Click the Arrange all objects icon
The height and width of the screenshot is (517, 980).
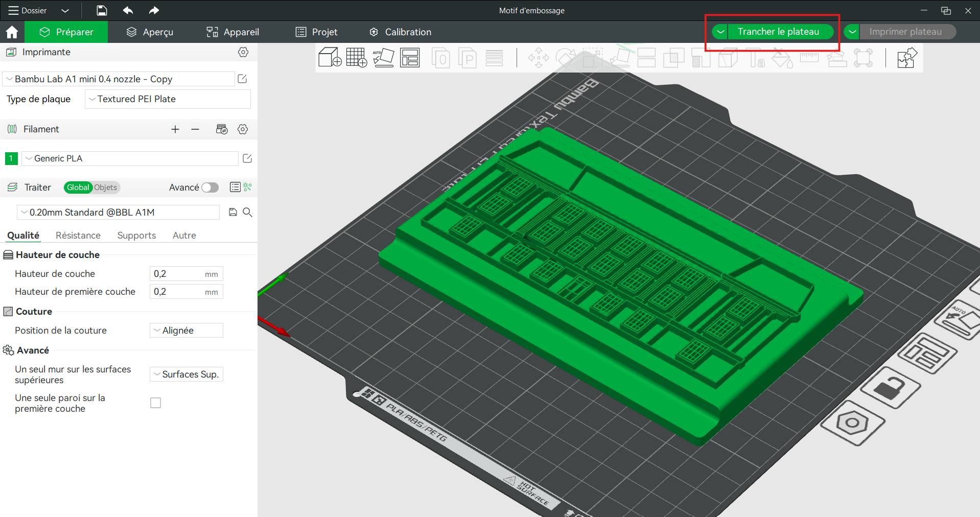point(410,57)
